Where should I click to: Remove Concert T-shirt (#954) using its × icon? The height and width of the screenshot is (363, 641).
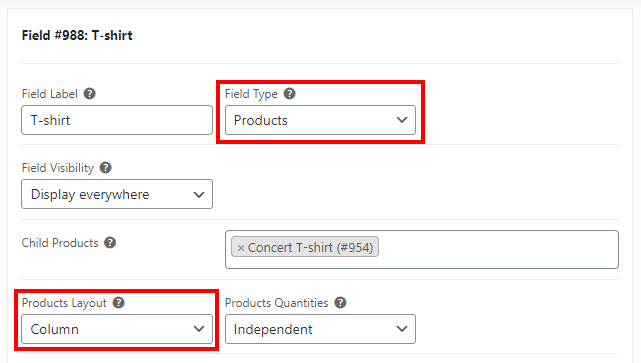tap(241, 248)
